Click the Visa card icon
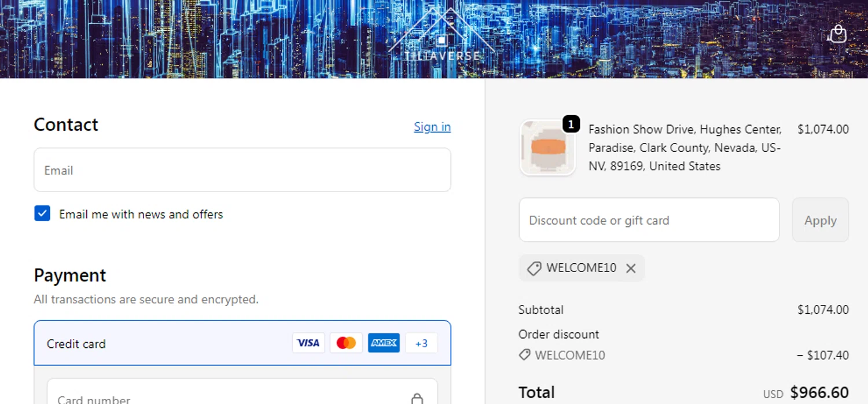This screenshot has height=404, width=868. coord(308,343)
